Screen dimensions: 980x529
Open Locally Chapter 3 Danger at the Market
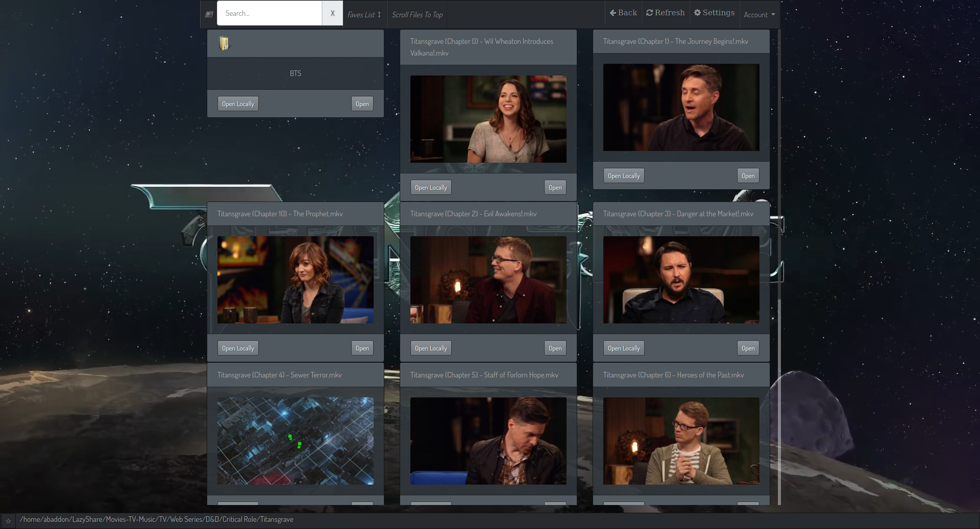point(624,348)
